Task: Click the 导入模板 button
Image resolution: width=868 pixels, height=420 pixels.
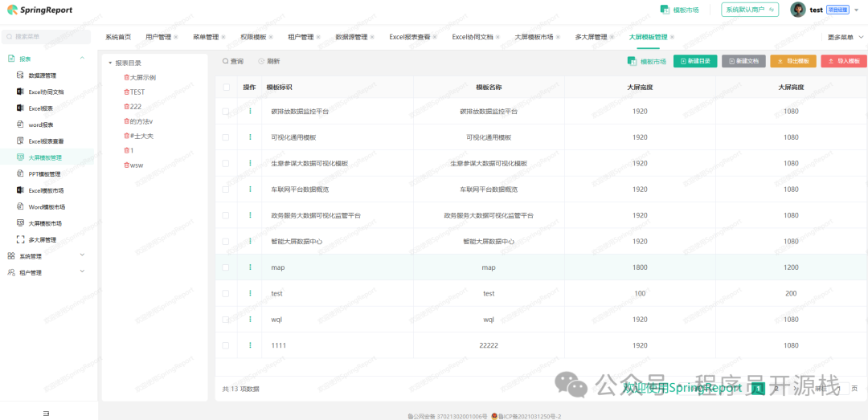Action: [x=844, y=61]
